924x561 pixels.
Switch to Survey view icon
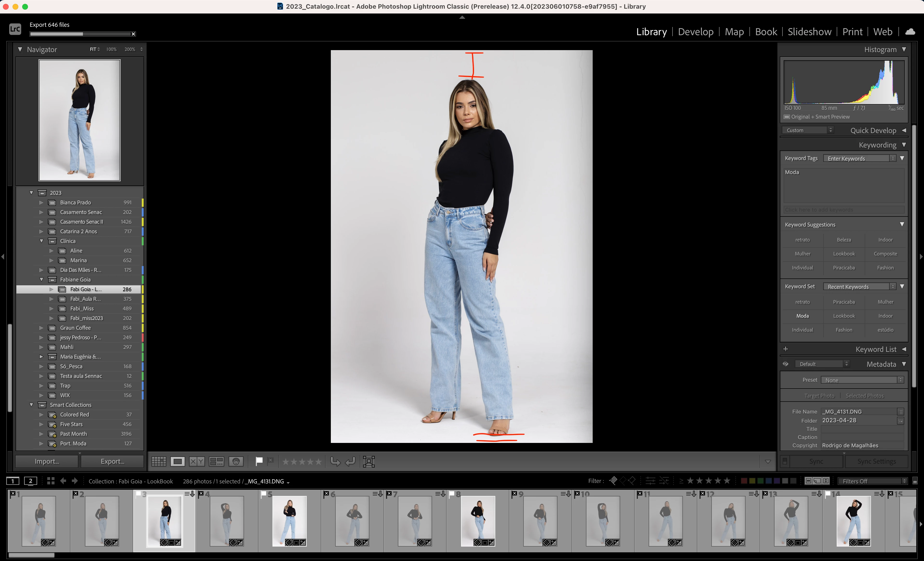[x=216, y=461]
